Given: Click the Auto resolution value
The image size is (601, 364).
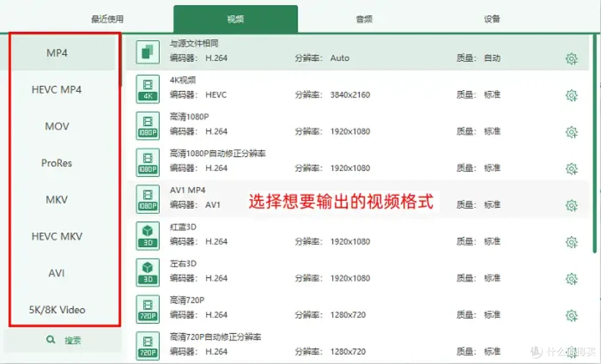Looking at the screenshot, I should [339, 58].
